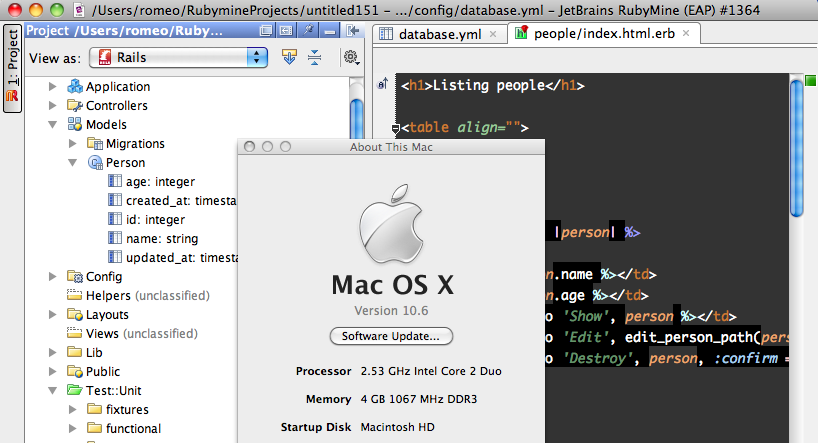The image size is (818, 443).
Task: Open the View as Rails dropdown
Action: pos(178,57)
